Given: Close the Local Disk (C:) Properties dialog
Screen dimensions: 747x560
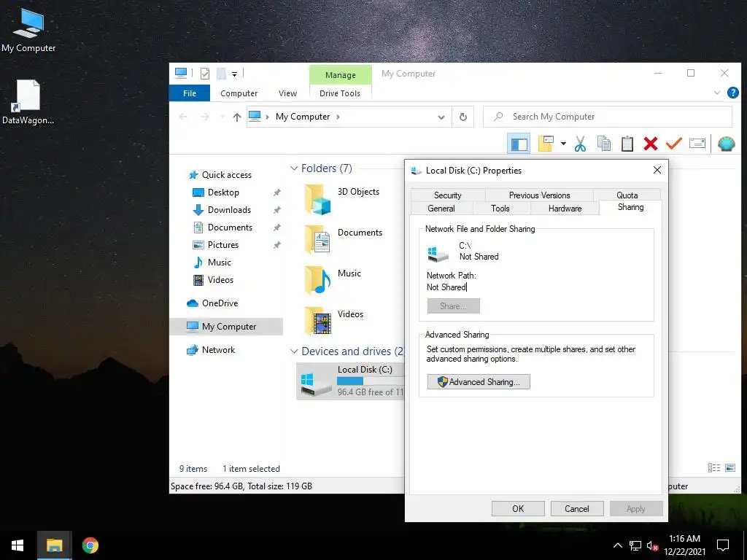Looking at the screenshot, I should (x=657, y=170).
